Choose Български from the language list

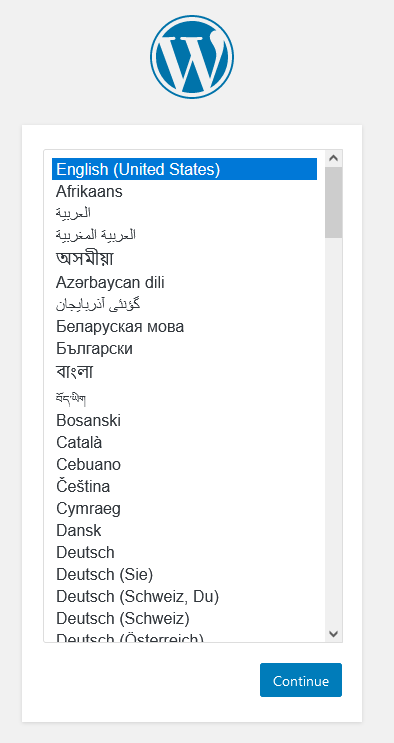point(184,349)
